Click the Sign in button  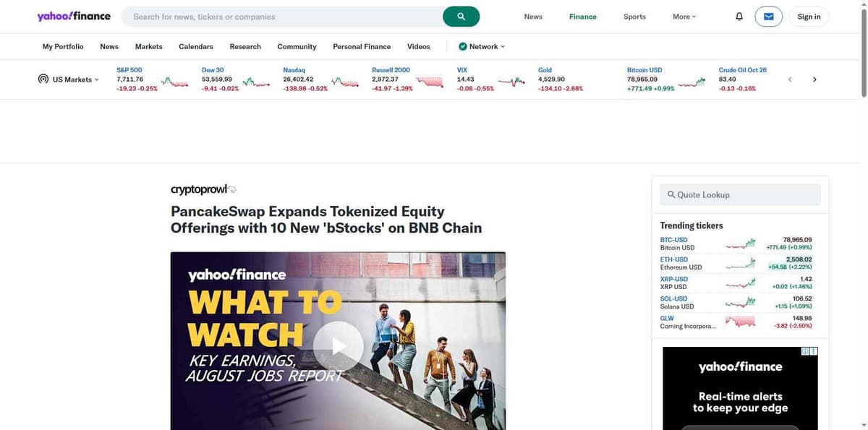tap(809, 17)
